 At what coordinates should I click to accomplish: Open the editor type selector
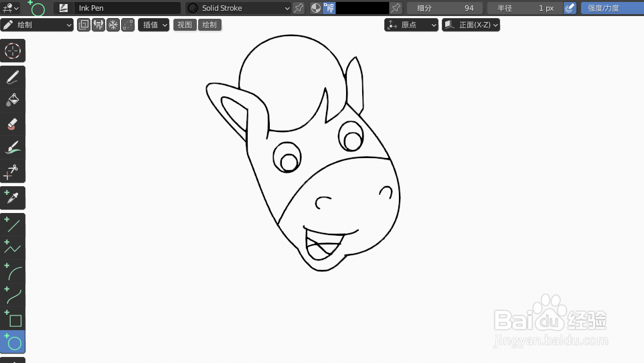10,8
